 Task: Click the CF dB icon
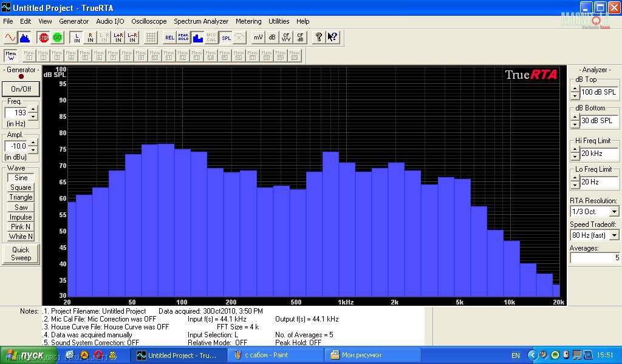click(300, 38)
